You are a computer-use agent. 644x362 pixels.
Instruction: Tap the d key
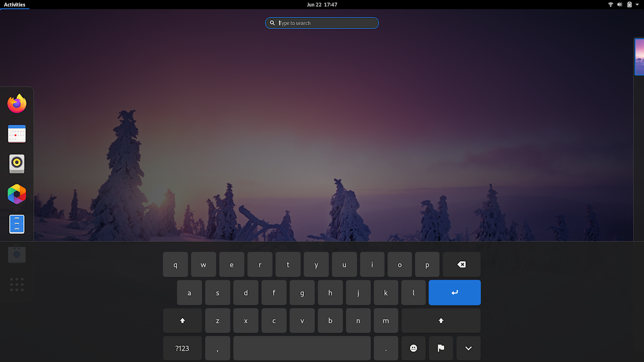(246, 293)
